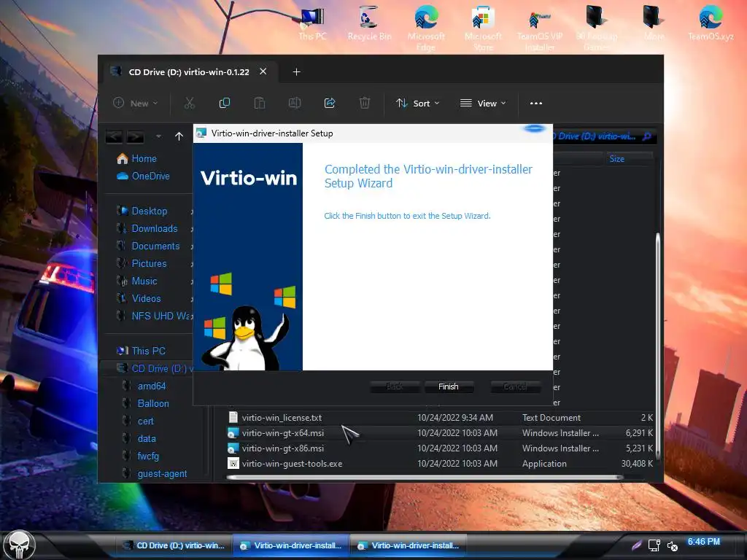Click the Cut scissors icon in Explorer toolbar
747x560 pixels.
click(190, 103)
